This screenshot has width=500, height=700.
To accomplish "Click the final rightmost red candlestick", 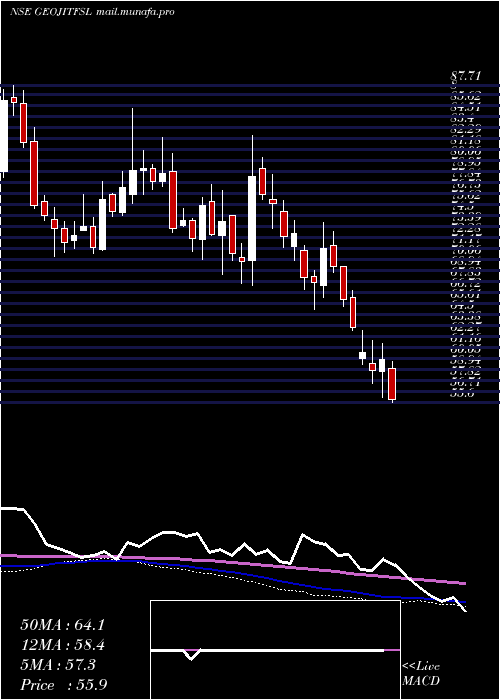I will tap(392, 383).
